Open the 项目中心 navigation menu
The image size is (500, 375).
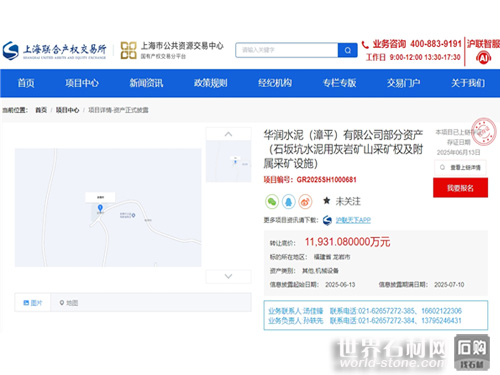tap(82, 83)
